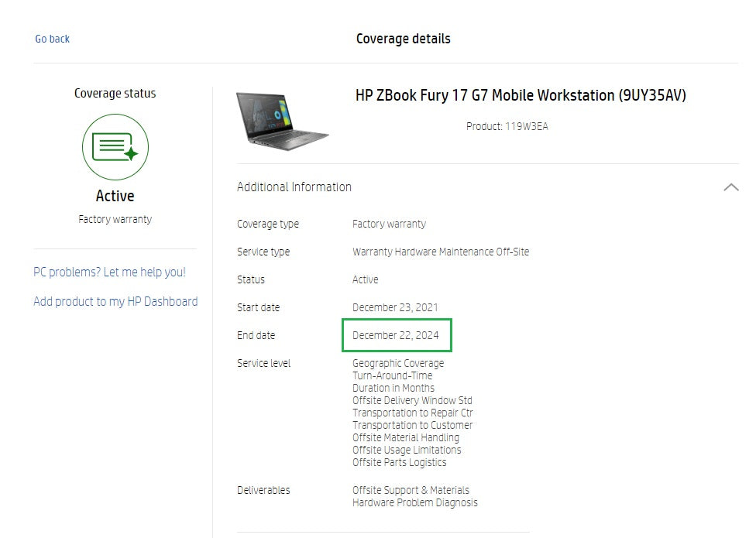Click the green coverage status icon
Image resolution: width=756 pixels, height=538 pixels.
[x=115, y=147]
